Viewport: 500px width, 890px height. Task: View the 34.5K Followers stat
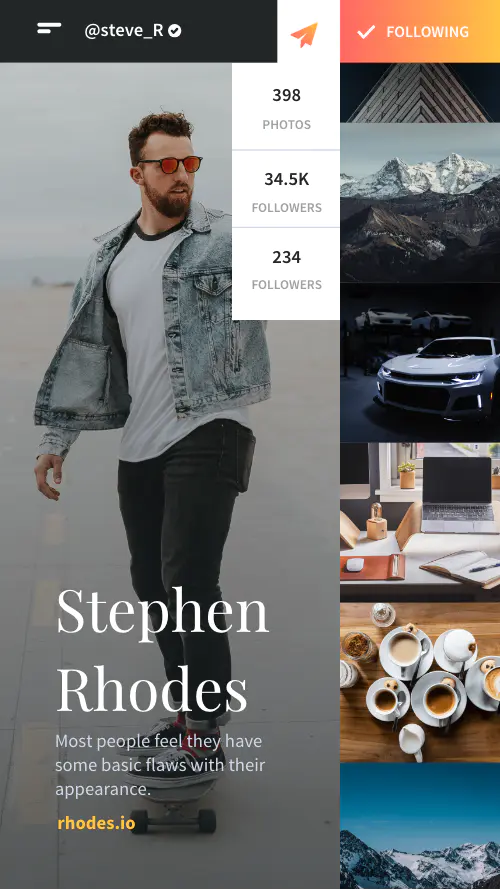coord(286,190)
